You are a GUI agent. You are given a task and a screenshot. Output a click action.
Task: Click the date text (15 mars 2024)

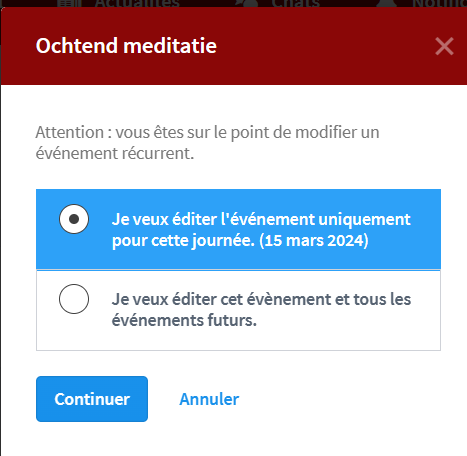[314, 240]
